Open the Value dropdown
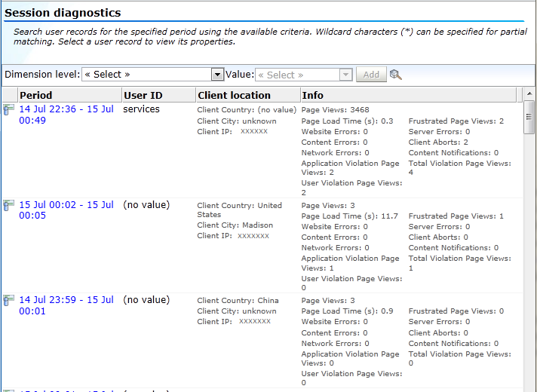 pyautogui.click(x=304, y=75)
